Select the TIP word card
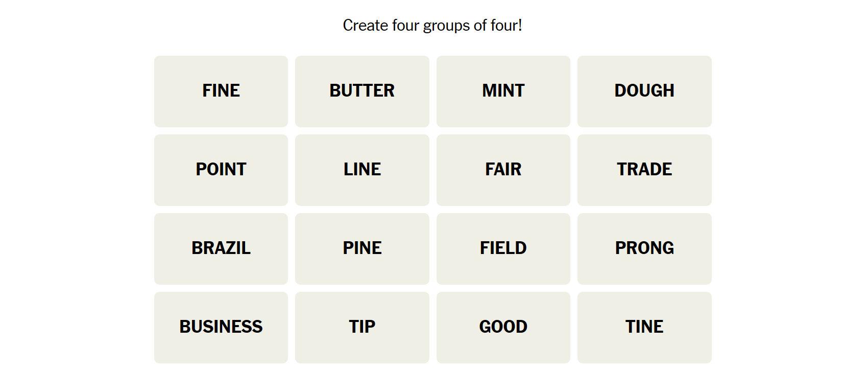 pos(362,327)
